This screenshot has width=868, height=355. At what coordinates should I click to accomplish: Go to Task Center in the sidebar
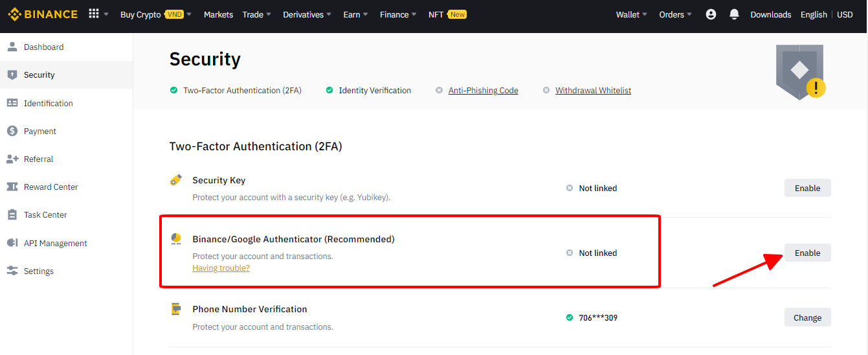point(66,214)
